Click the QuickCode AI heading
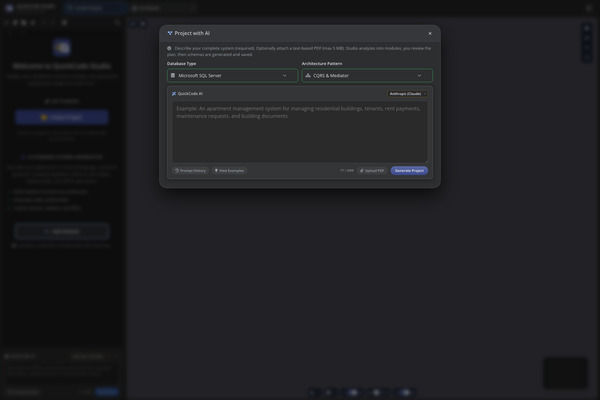The width and height of the screenshot is (600, 400). 190,94
